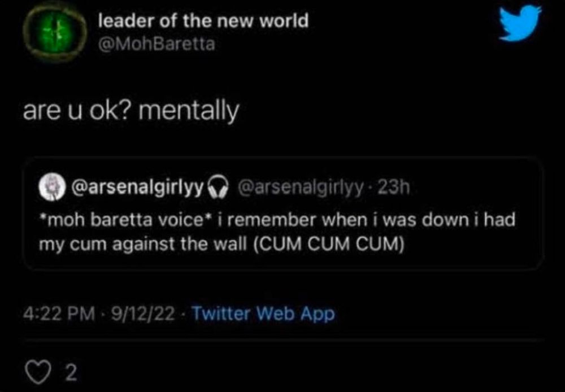Viewport: 565px width, 392px height.
Task: Visit the @MohBaretta handle
Action: pos(157,45)
